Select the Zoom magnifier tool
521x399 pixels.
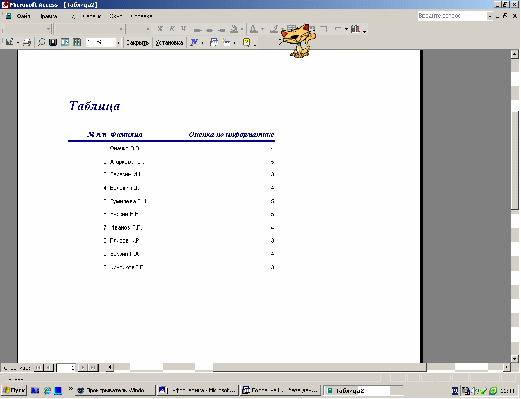coord(41,42)
